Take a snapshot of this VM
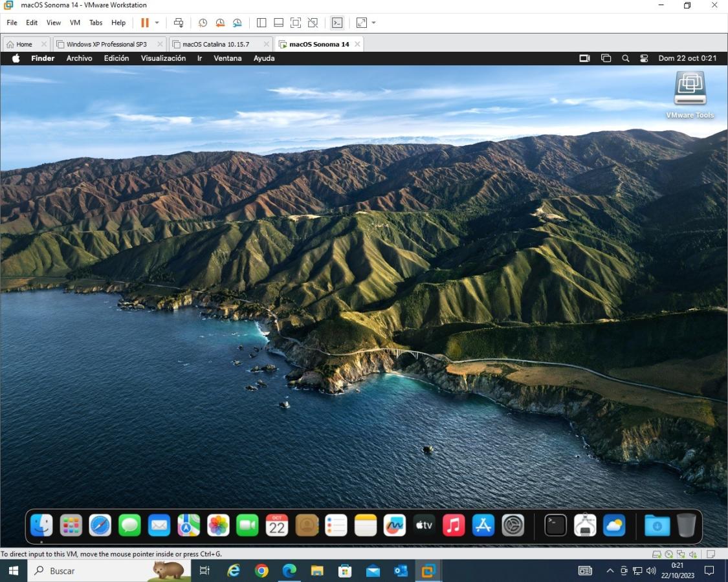The width and height of the screenshot is (728, 582). point(203,23)
